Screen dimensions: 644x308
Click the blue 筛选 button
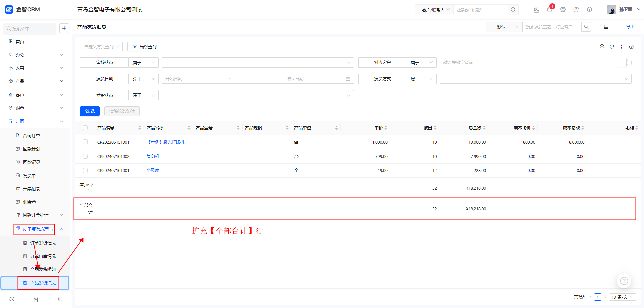tap(90, 111)
